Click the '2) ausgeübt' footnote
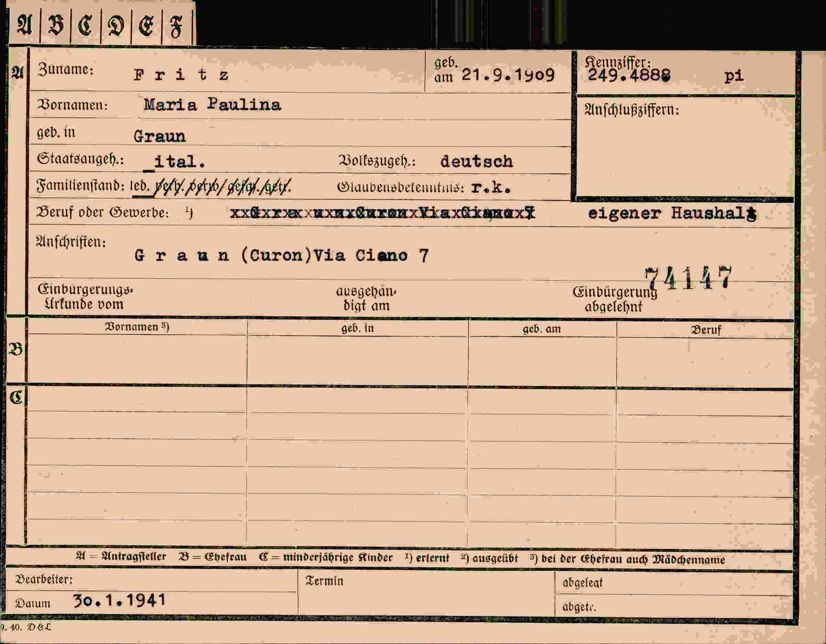Screen dimensions: 826x644 pyautogui.click(x=489, y=558)
